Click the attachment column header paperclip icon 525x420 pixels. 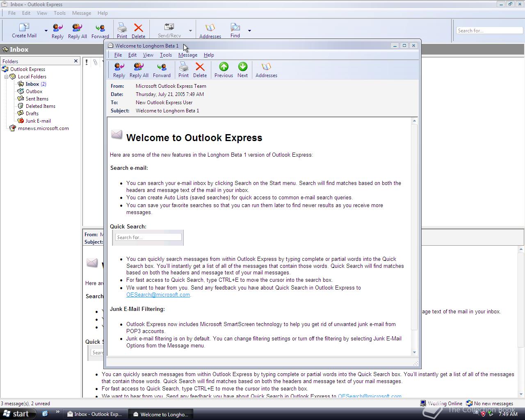click(x=95, y=62)
